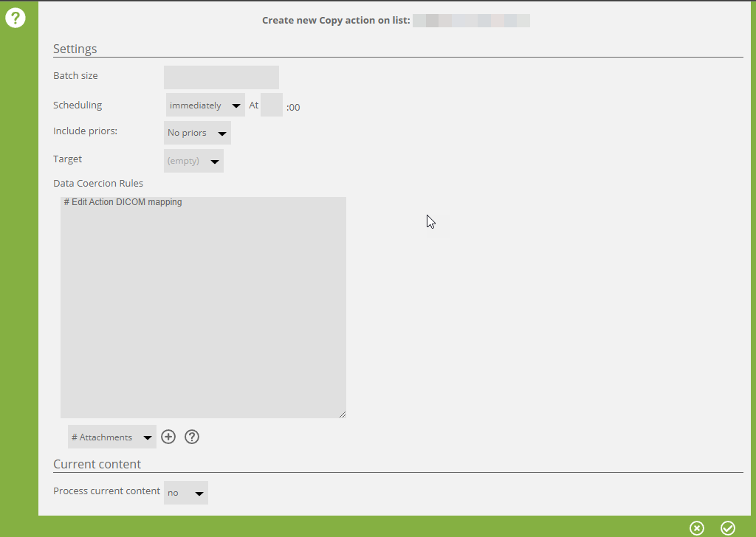Screen dimensions: 756x537
Task: Expand the # Attachments dropdown
Action: pyautogui.click(x=111, y=437)
